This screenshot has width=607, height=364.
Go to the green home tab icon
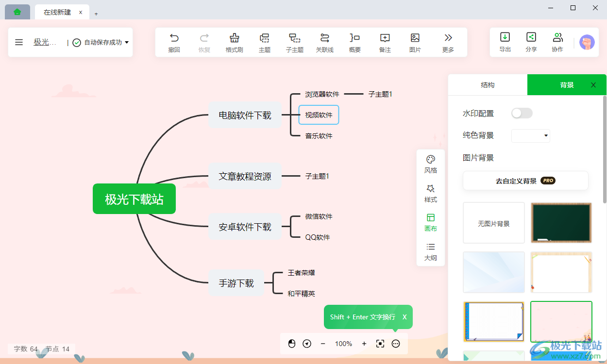[x=17, y=12]
